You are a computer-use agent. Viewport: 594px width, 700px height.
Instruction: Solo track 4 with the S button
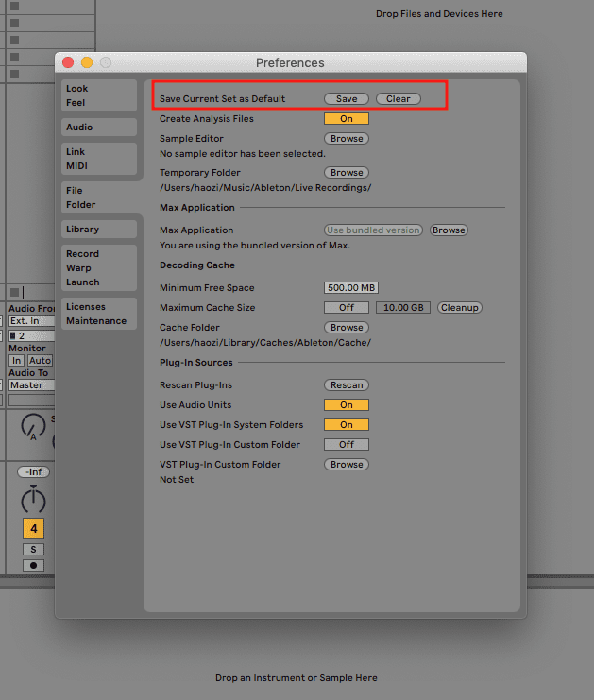33,549
